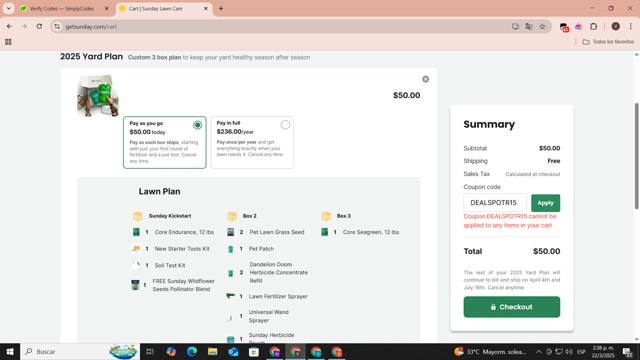
Task: Open the clock and calendar flyout
Action: coord(603,351)
